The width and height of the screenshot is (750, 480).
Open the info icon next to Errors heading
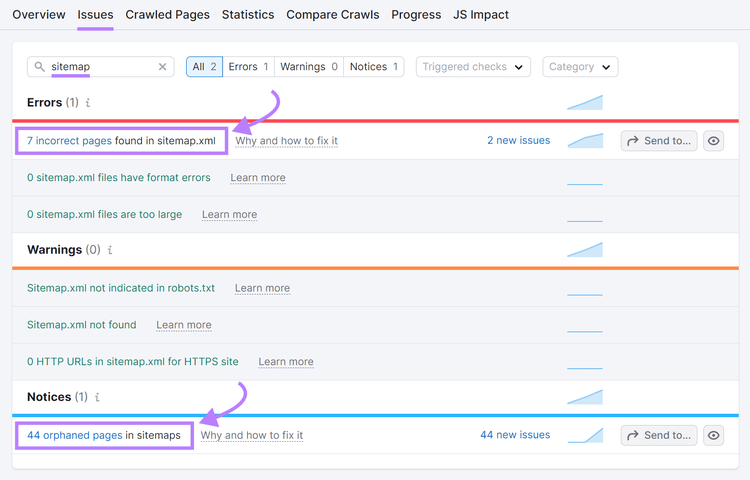pos(88,103)
